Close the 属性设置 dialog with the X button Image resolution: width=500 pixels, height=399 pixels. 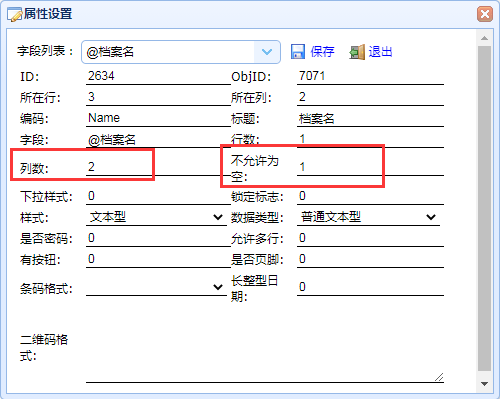[485, 14]
